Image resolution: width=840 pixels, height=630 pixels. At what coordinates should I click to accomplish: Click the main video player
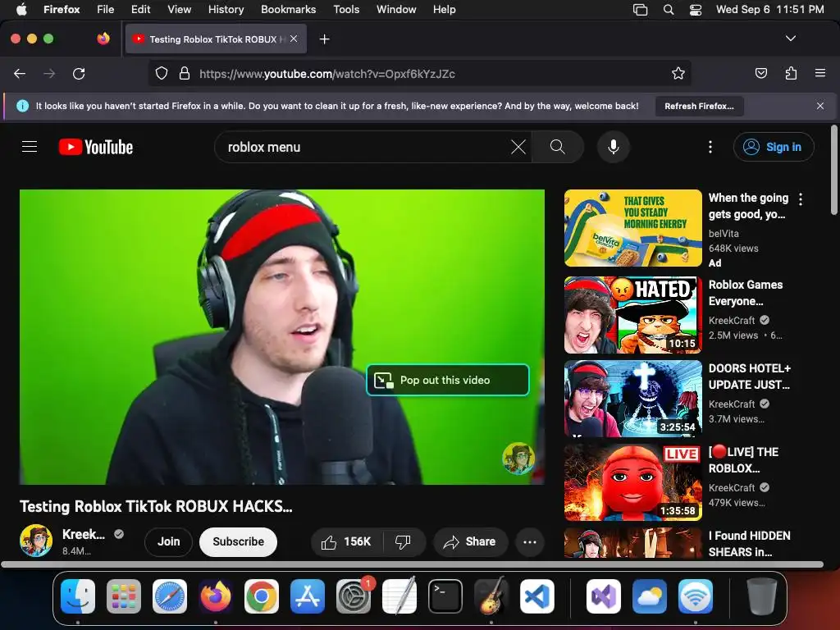282,337
